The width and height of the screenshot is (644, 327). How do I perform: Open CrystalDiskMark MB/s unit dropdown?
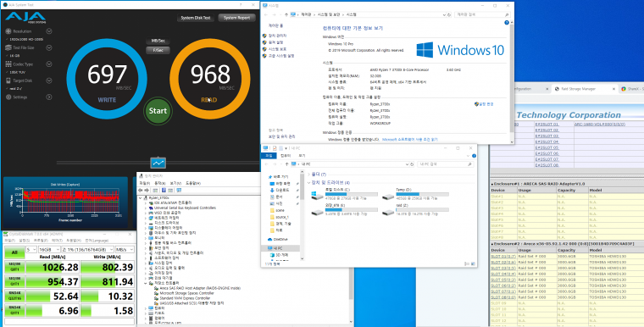[x=125, y=250]
